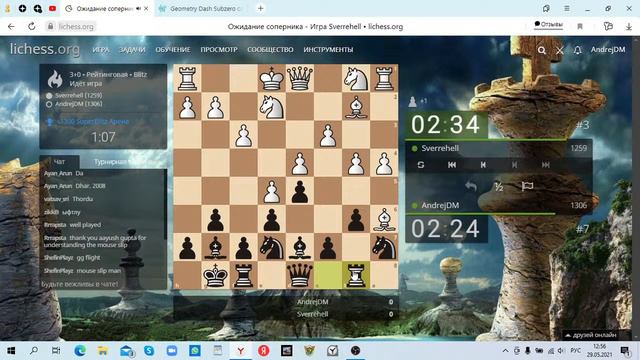Select the black rook on highlighted square

click(x=356, y=275)
